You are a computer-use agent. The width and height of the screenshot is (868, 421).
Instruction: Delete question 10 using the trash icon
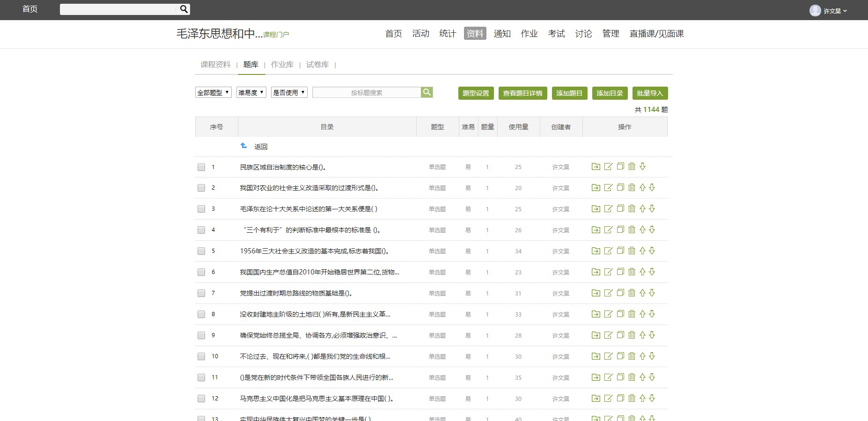632,356
